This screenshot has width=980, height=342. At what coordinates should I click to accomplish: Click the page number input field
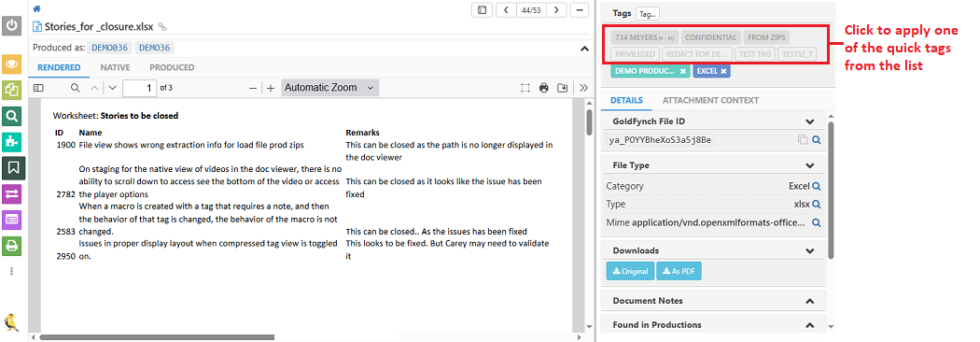(x=139, y=88)
